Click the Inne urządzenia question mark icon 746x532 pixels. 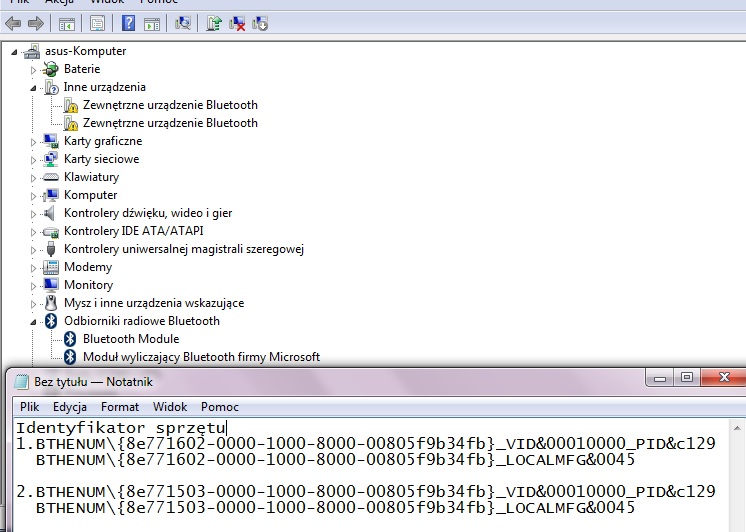point(51,87)
